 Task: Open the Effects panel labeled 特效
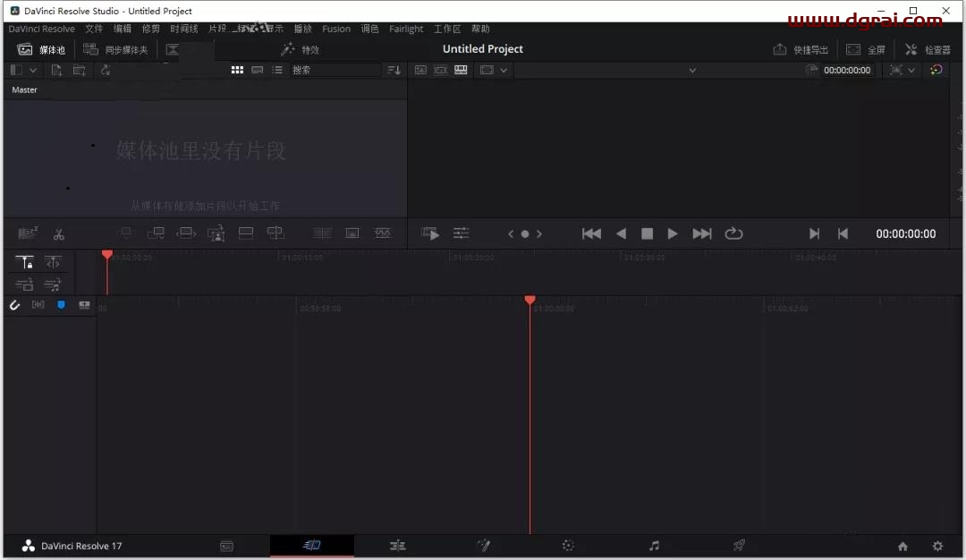click(300, 49)
